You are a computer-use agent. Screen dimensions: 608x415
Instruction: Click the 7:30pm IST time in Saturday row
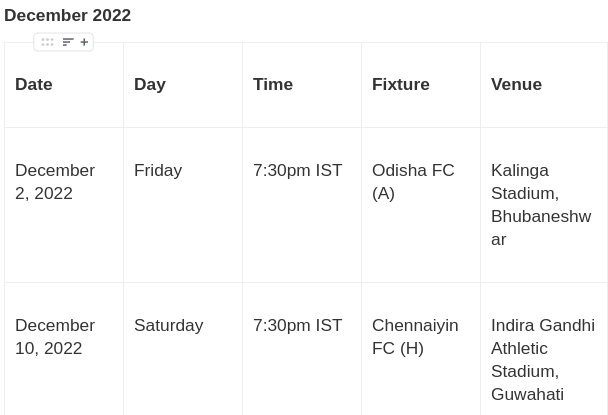click(297, 325)
